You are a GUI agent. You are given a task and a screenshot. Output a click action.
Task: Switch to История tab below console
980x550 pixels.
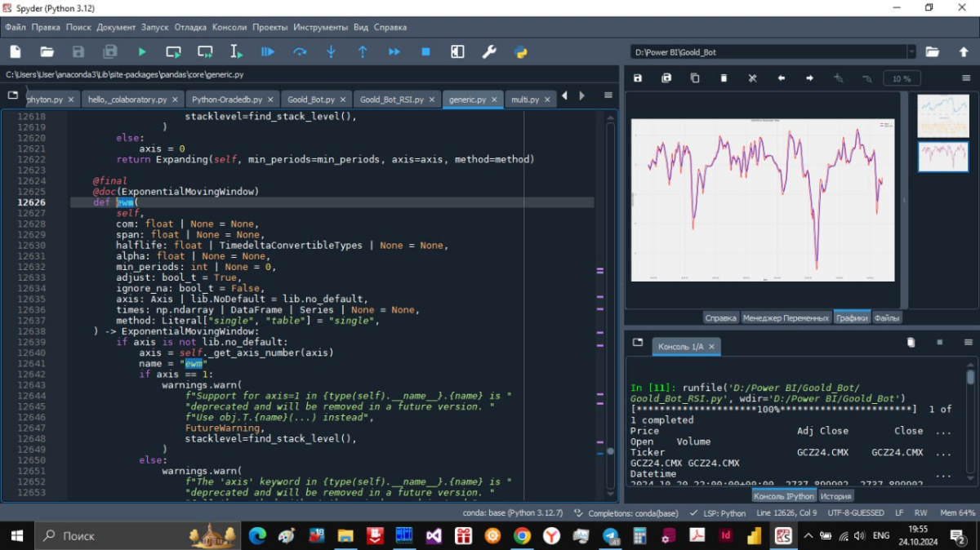pyautogui.click(x=836, y=495)
